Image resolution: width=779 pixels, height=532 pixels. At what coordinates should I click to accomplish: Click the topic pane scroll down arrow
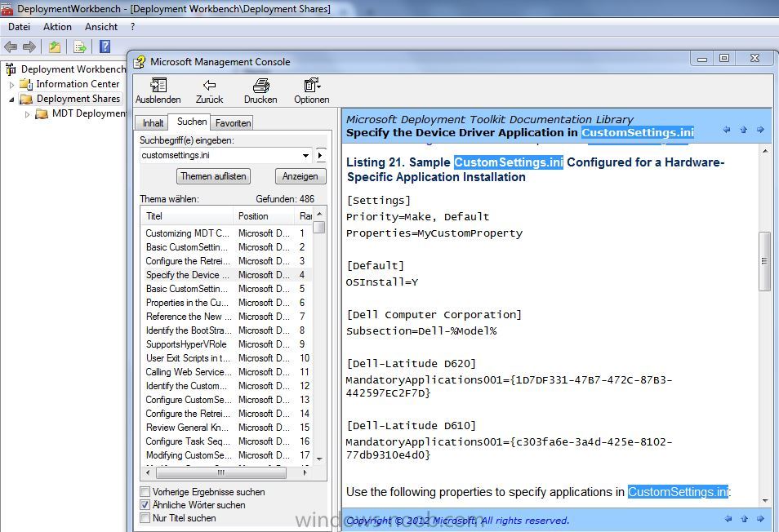(x=765, y=501)
